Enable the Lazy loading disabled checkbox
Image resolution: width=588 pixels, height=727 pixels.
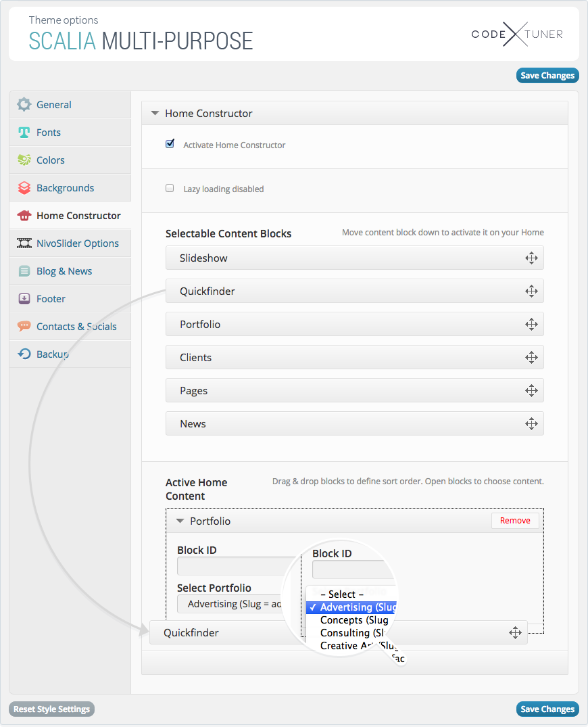coord(170,189)
